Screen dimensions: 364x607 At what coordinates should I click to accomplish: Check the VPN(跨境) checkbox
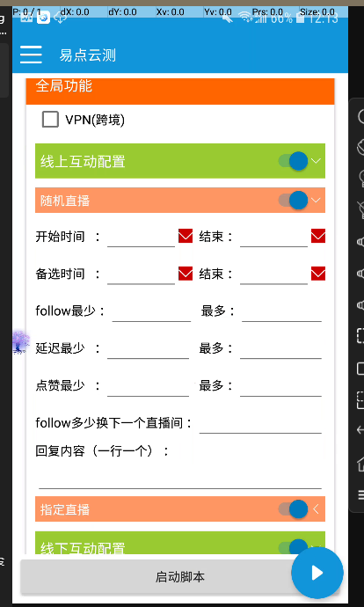(x=50, y=120)
